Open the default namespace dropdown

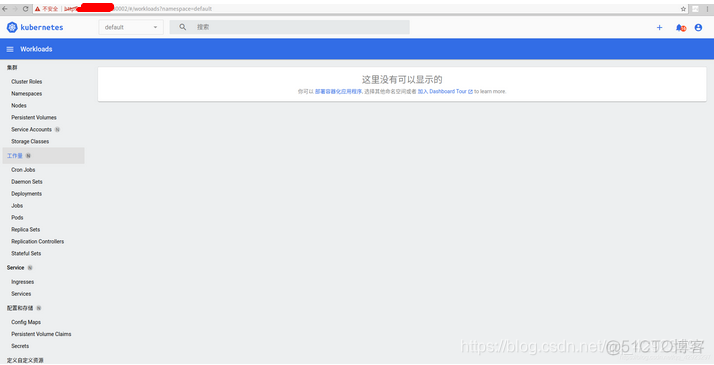(x=131, y=27)
